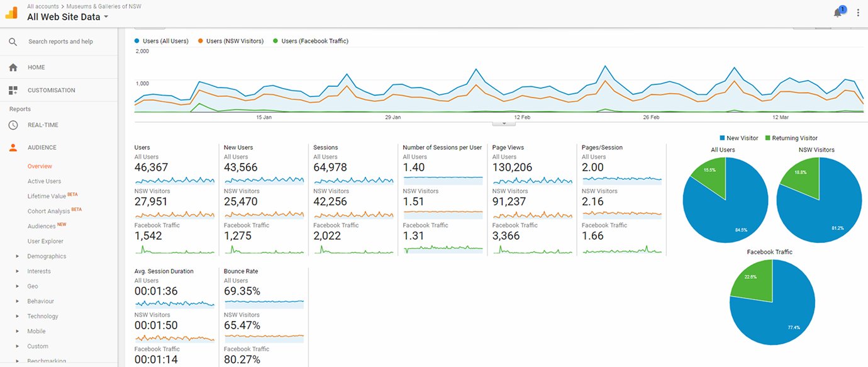Select the Page Views metric tile heading
This screenshot has width=868, height=367.
coord(508,147)
